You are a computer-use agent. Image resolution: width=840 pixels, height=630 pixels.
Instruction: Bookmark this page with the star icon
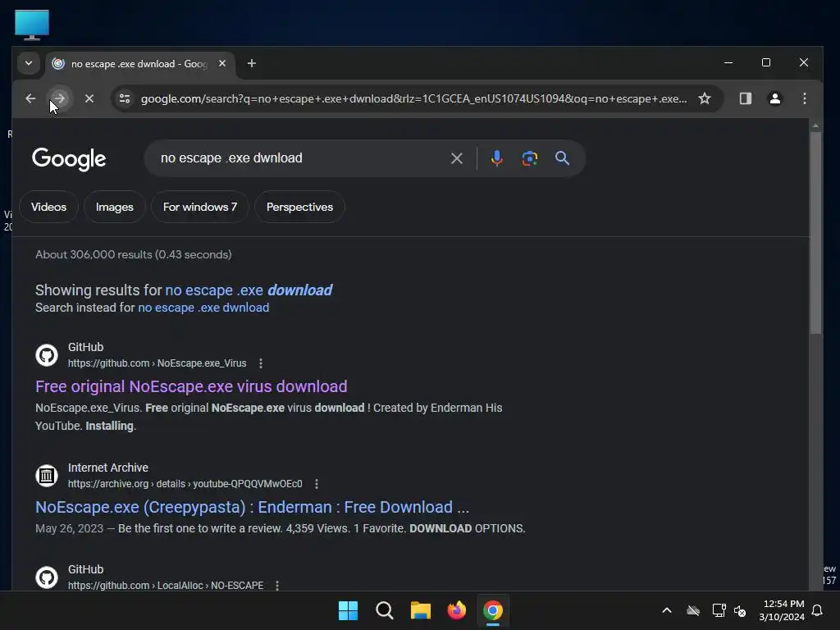click(x=705, y=98)
